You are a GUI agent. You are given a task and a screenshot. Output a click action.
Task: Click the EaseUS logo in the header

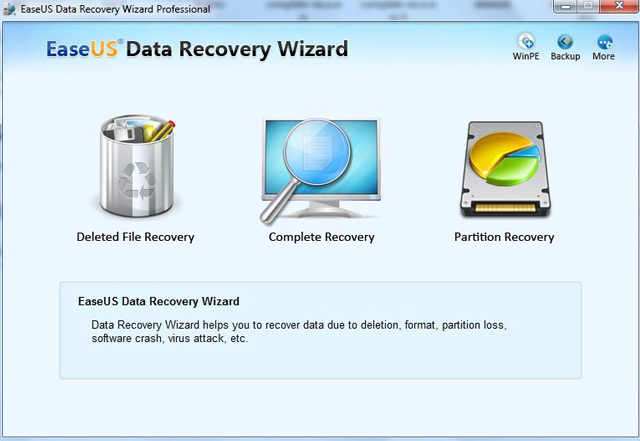click(x=83, y=49)
